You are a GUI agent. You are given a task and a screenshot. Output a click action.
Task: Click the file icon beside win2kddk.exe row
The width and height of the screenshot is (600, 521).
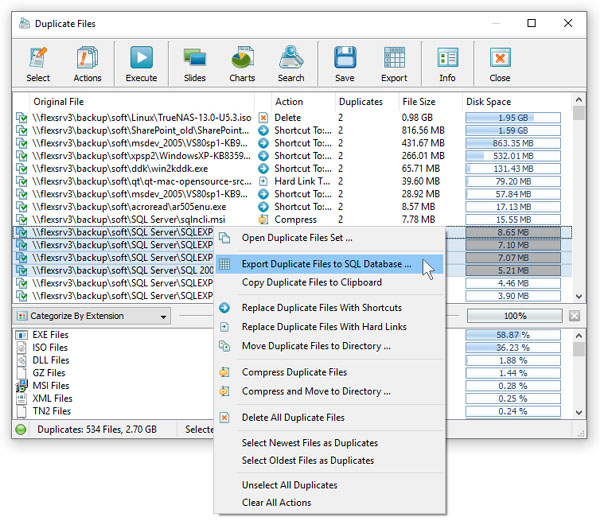coord(22,169)
